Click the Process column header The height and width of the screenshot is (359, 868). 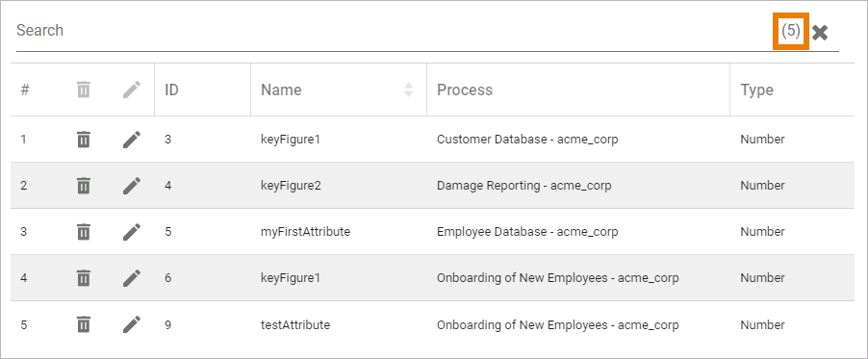(465, 90)
